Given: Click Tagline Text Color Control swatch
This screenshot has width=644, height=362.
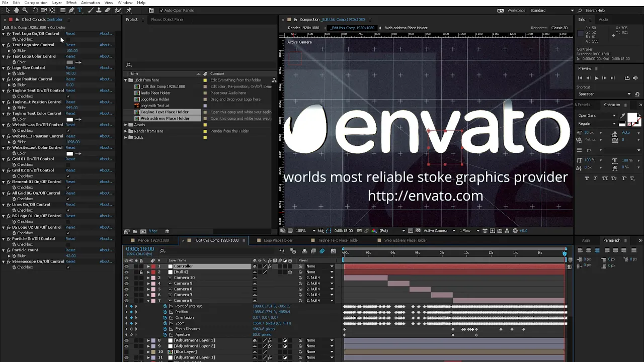Looking at the screenshot, I should pos(69,119).
